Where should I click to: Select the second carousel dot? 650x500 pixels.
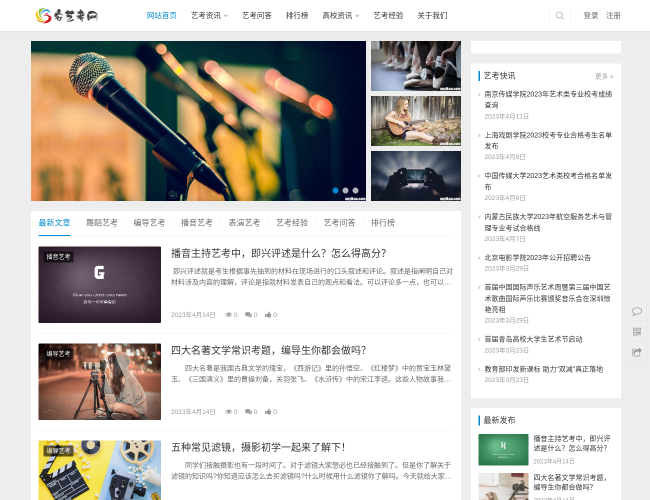(x=345, y=190)
